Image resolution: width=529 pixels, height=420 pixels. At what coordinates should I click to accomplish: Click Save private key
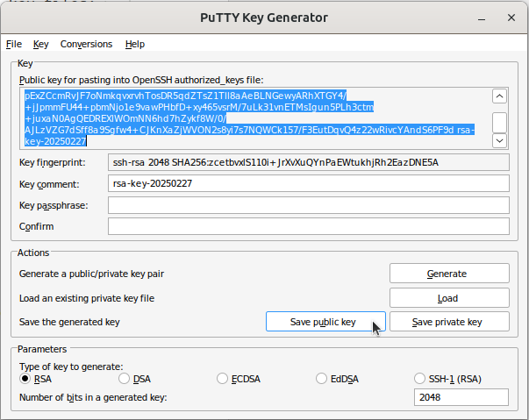(449, 322)
